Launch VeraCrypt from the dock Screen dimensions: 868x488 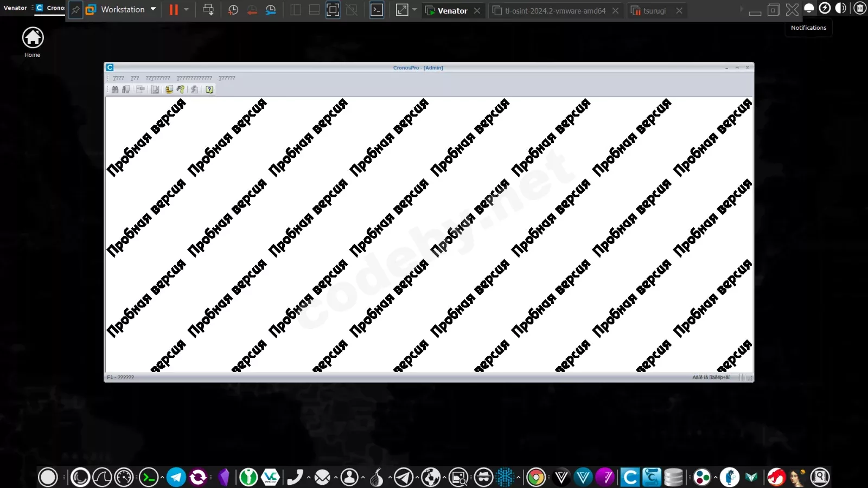click(x=270, y=477)
